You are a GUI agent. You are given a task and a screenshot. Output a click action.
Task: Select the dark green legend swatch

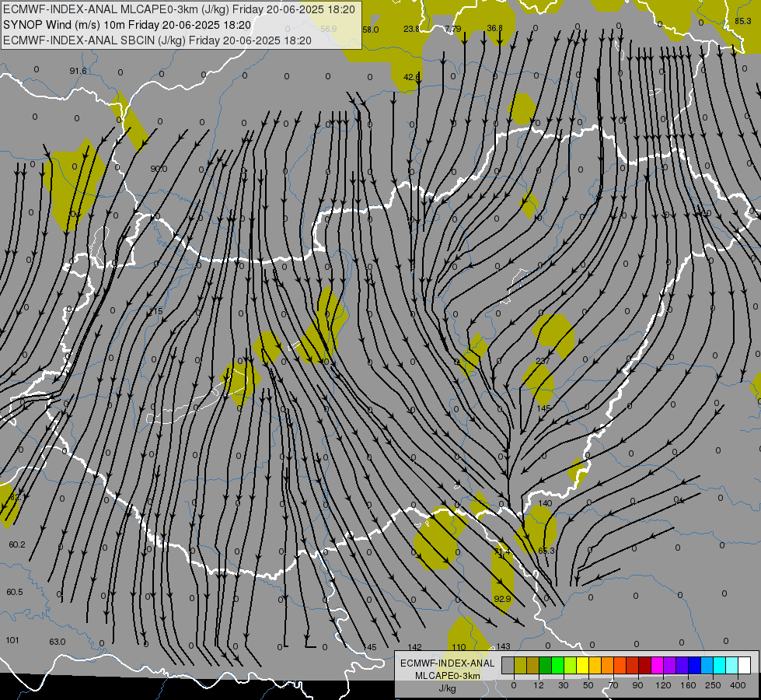tap(546, 665)
